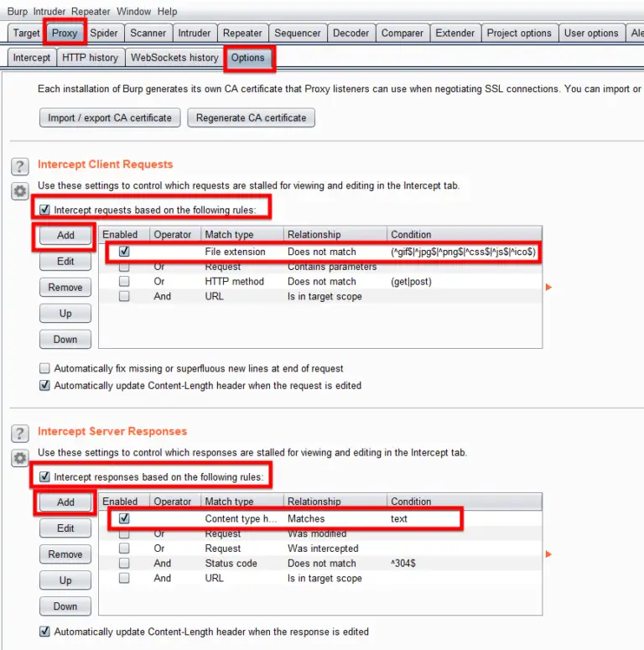
Task: Toggle auto fix missing new lines checkbox
Action: [x=44, y=368]
